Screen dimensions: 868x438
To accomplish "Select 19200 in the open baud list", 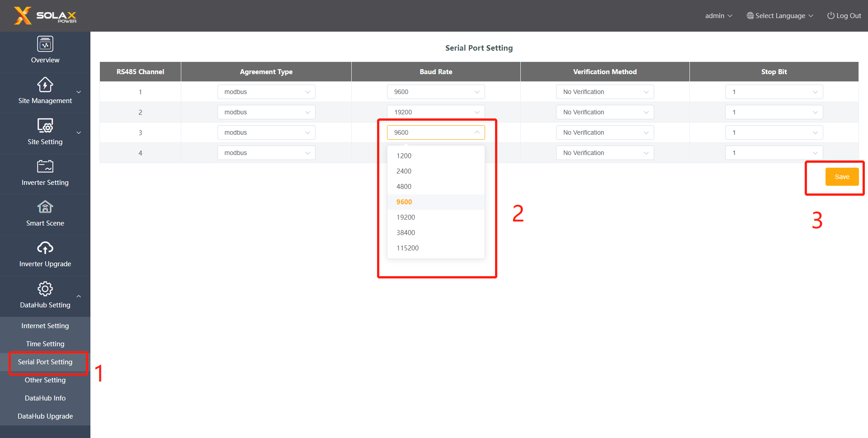I will [406, 217].
